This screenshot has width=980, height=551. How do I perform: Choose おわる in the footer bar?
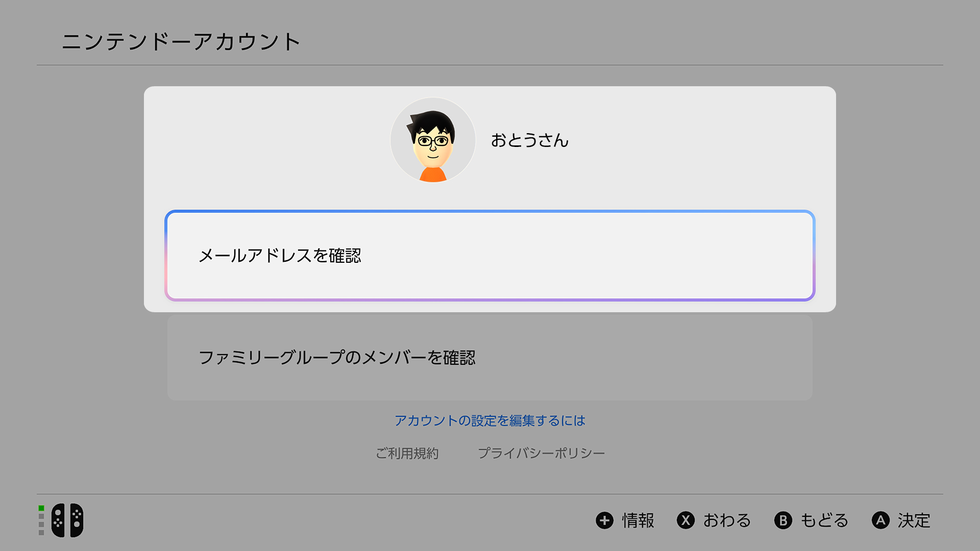[x=727, y=520]
